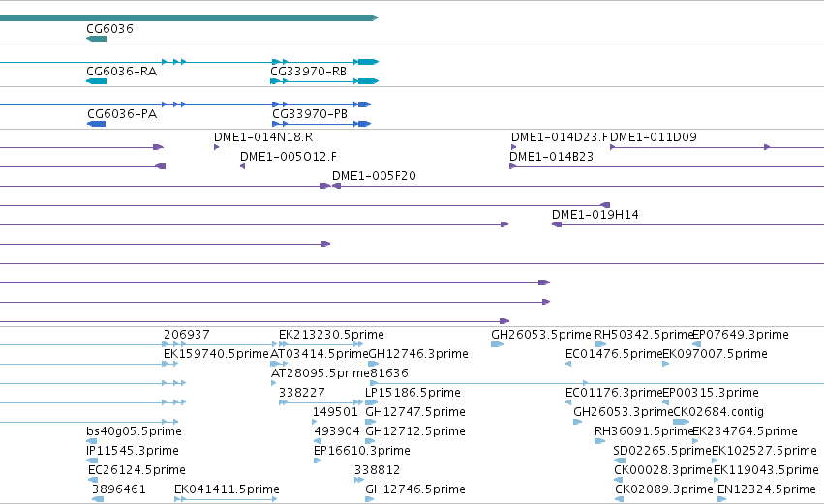Click the RH36091.5prime EST label
The height and width of the screenshot is (504, 824).
pyautogui.click(x=644, y=431)
